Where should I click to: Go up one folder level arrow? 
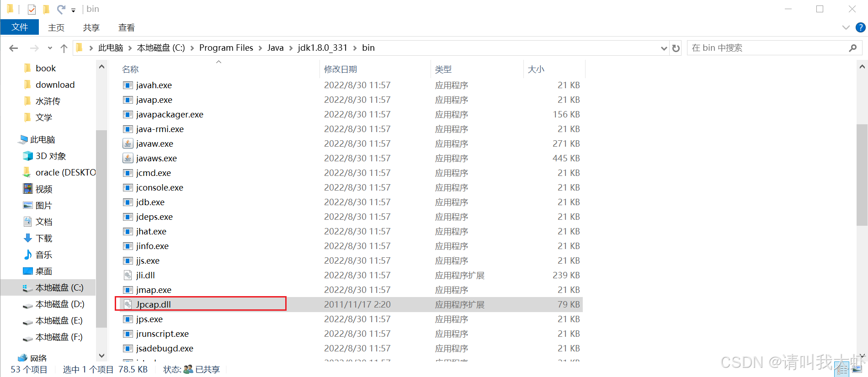click(x=64, y=48)
